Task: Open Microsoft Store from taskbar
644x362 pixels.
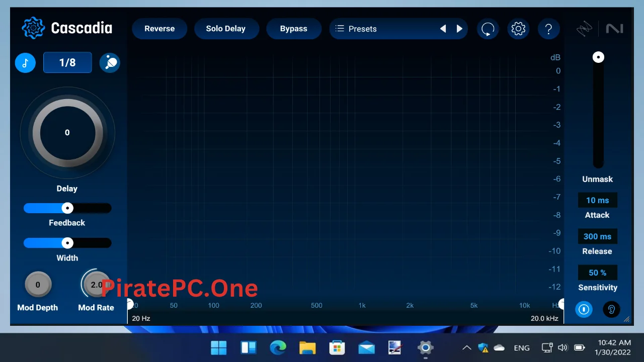Action: (337, 347)
